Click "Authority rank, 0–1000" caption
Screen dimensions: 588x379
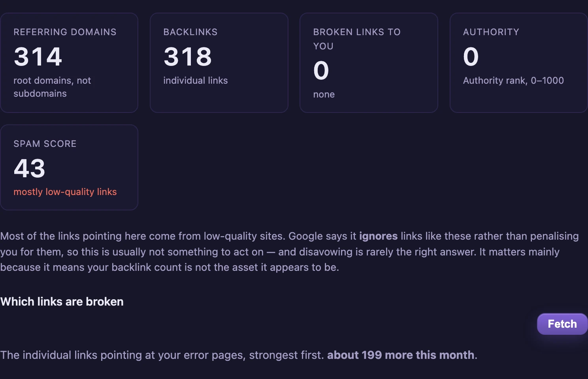513,81
